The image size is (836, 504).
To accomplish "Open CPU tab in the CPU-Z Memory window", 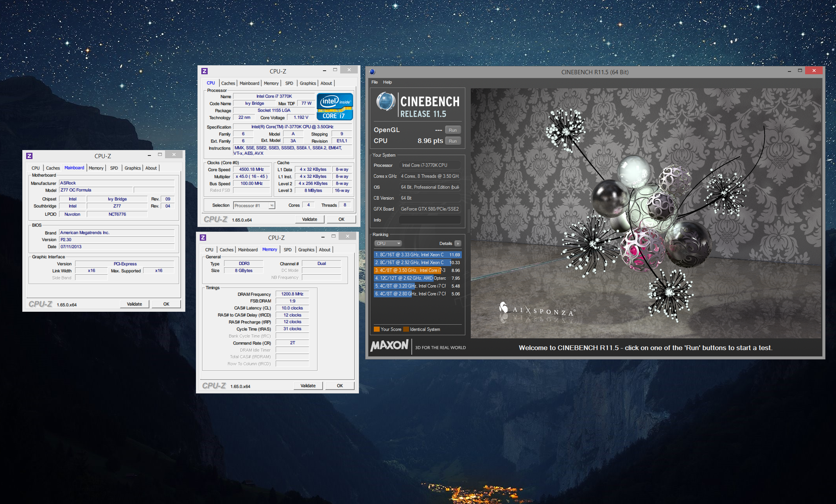I will pyautogui.click(x=209, y=250).
